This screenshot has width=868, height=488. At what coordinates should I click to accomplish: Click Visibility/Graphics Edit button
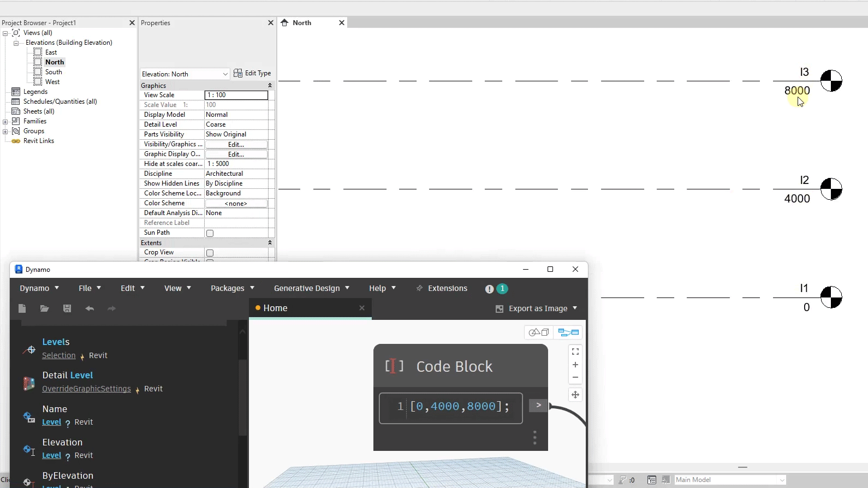[236, 145]
